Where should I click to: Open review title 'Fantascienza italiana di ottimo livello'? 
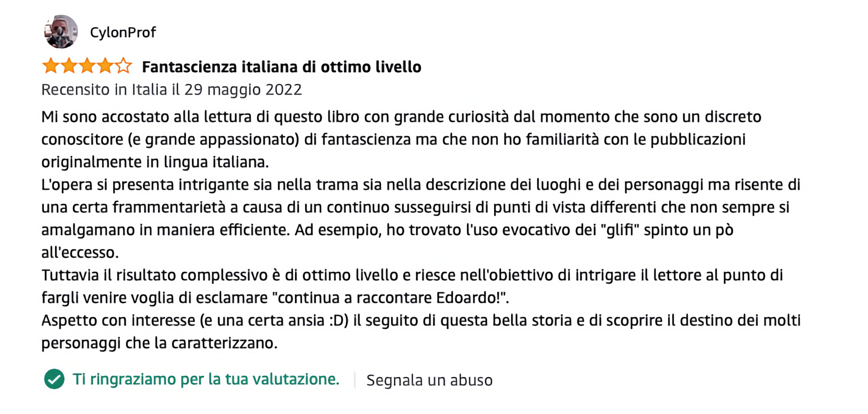(281, 67)
